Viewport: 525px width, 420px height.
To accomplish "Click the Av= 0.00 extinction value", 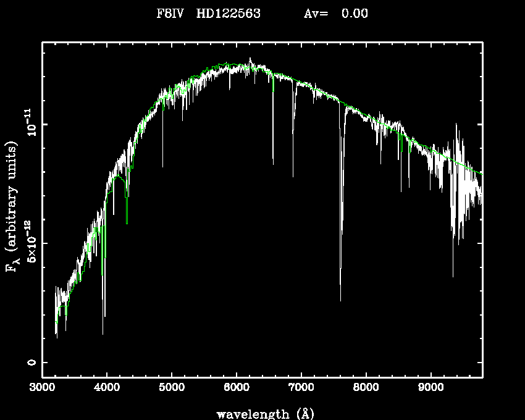I will (x=336, y=14).
